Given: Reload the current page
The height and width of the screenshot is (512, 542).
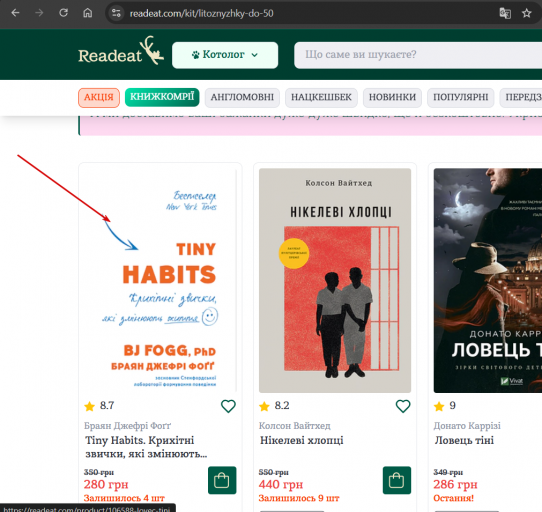Looking at the screenshot, I should pyautogui.click(x=63, y=13).
